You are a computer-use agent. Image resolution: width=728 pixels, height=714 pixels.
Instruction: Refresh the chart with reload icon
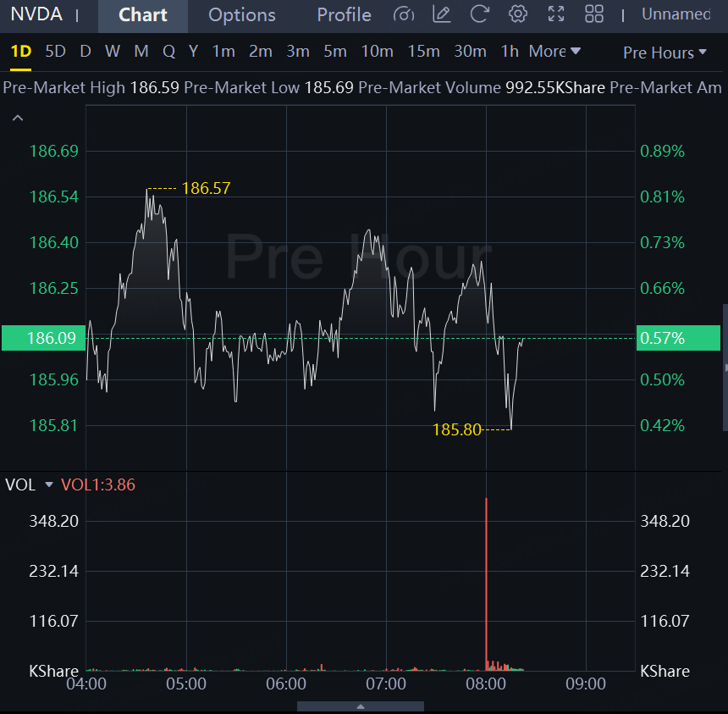(x=479, y=14)
